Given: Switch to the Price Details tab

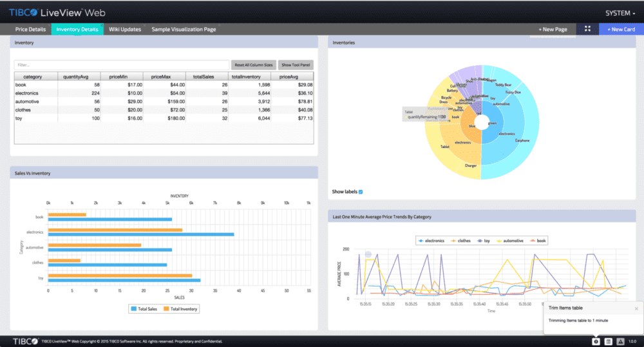Looking at the screenshot, I should pyautogui.click(x=32, y=29).
